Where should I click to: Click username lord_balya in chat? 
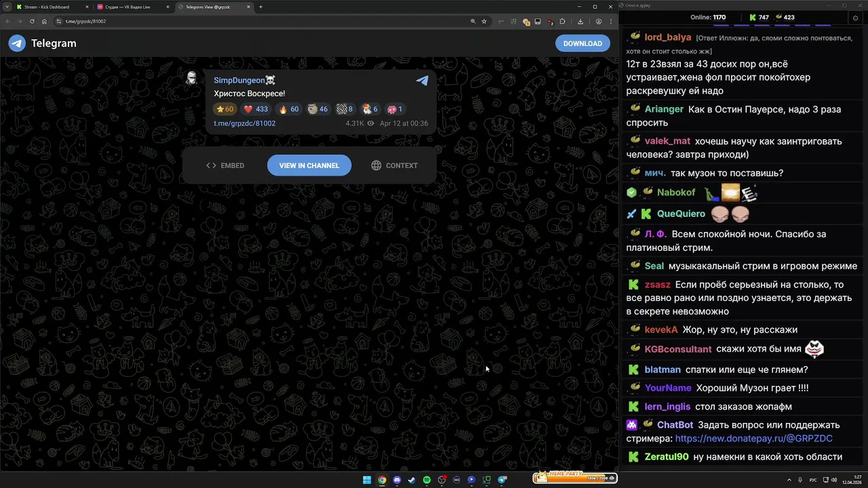click(668, 37)
